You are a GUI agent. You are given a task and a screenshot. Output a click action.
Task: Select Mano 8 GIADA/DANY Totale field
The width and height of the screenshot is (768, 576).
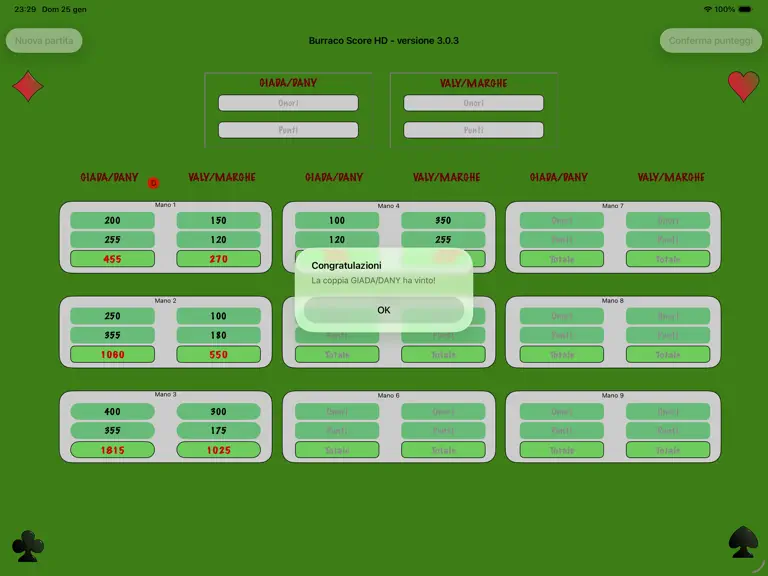pyautogui.click(x=562, y=354)
